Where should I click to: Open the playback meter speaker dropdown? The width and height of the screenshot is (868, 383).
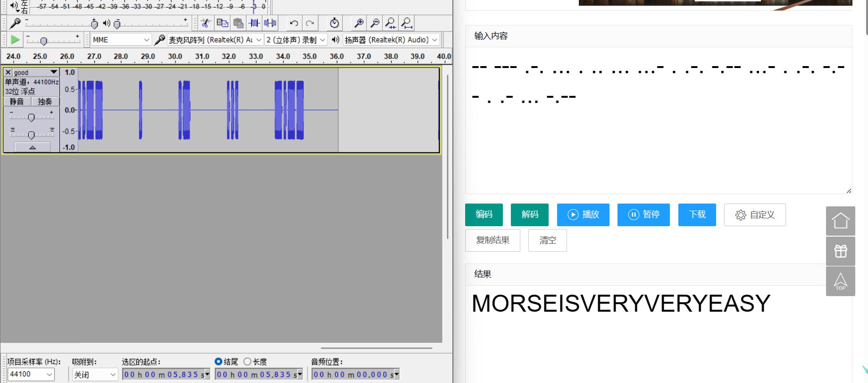click(x=16, y=6)
